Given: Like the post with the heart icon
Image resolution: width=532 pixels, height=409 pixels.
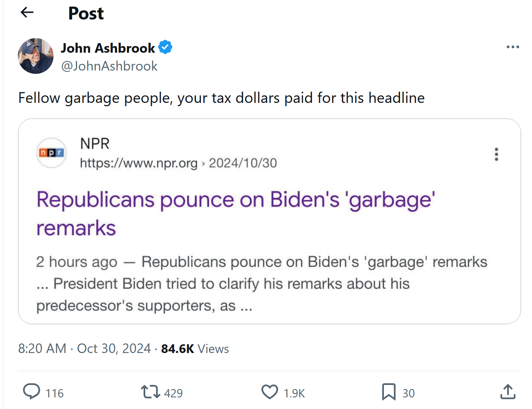Looking at the screenshot, I should [270, 392].
